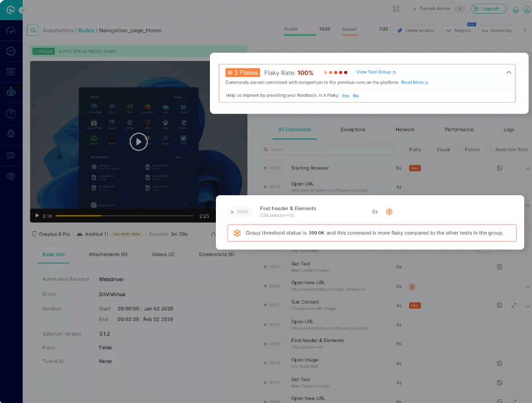Click the Tunnels Active indicator
The width and height of the screenshot is (532, 403).
point(438,9)
